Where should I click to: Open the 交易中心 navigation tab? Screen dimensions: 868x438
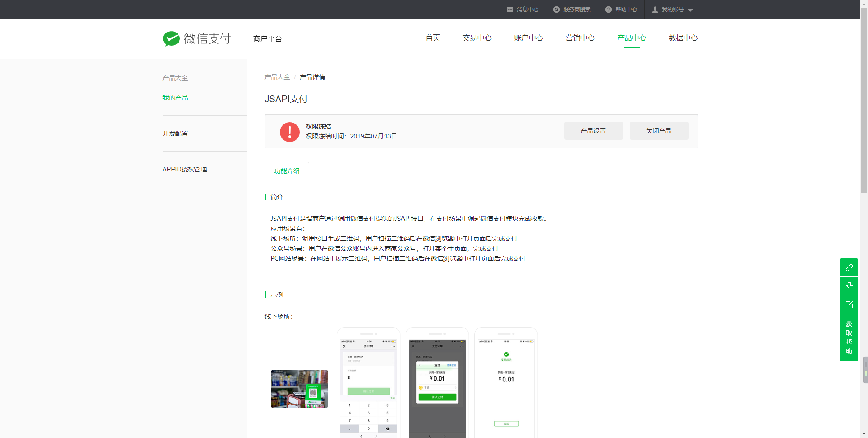point(477,38)
